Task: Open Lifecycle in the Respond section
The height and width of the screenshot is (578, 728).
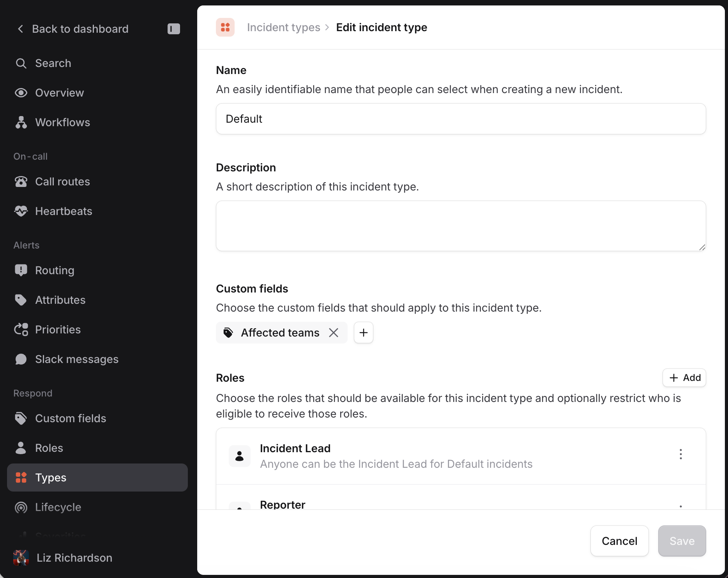Action: click(97, 507)
